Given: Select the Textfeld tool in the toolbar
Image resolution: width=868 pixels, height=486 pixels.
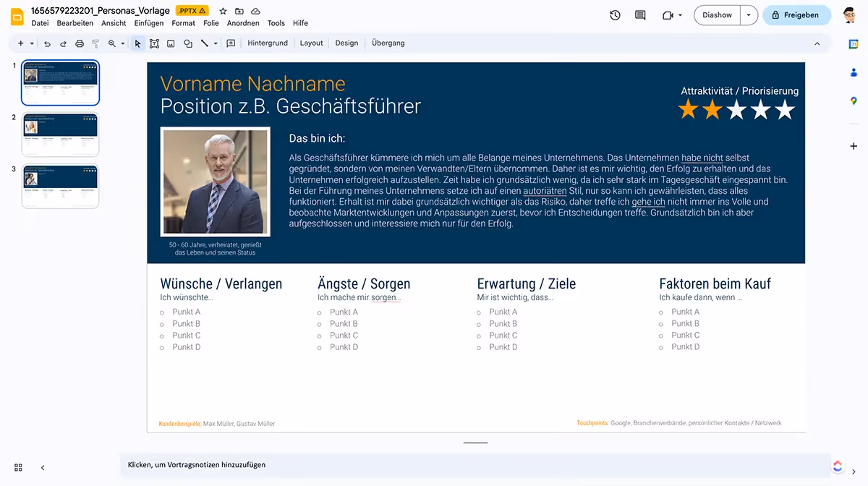Looking at the screenshot, I should pos(153,43).
